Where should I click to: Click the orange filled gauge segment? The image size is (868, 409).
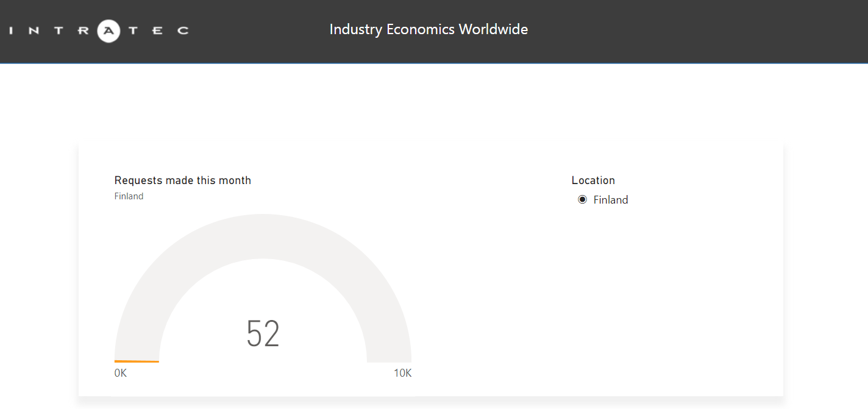coord(137,361)
